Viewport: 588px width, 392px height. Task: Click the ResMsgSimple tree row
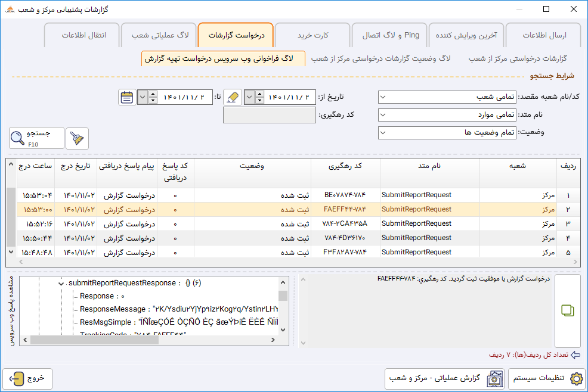click(x=178, y=322)
